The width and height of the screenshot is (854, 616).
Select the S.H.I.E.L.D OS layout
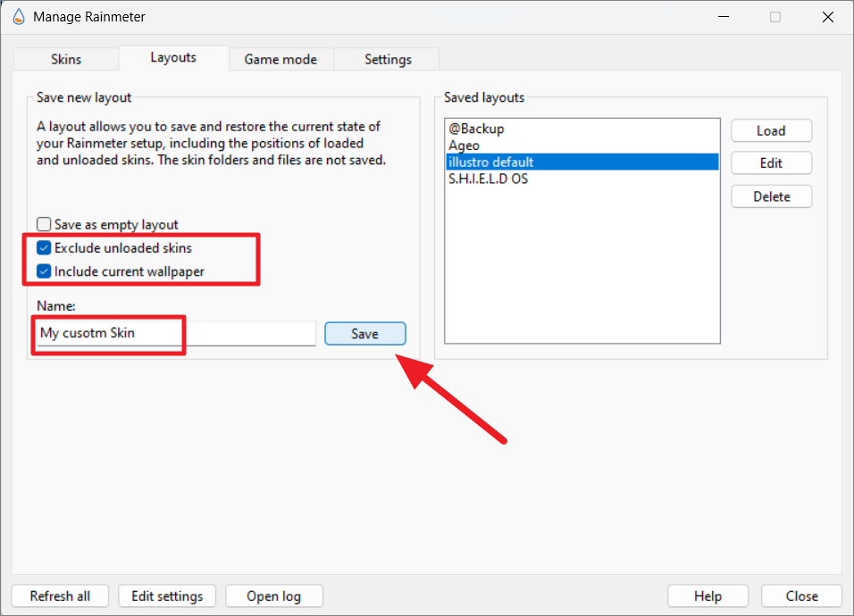point(582,179)
